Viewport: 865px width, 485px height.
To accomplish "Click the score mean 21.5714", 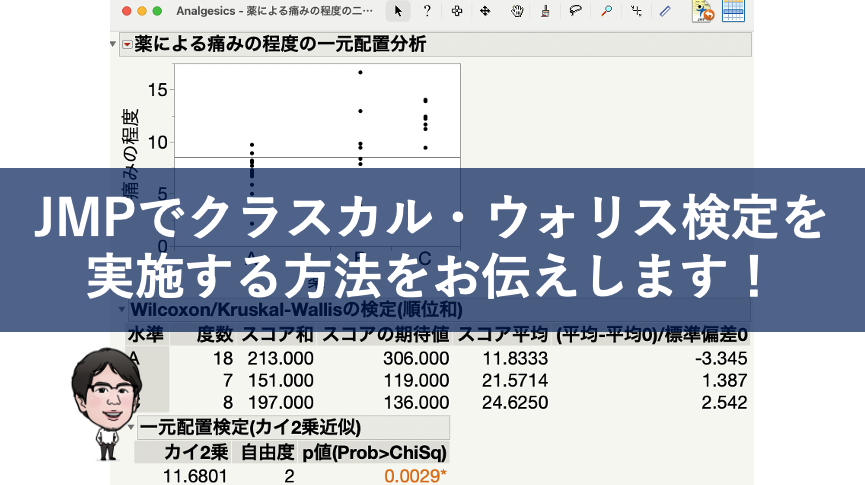I will (x=515, y=381).
